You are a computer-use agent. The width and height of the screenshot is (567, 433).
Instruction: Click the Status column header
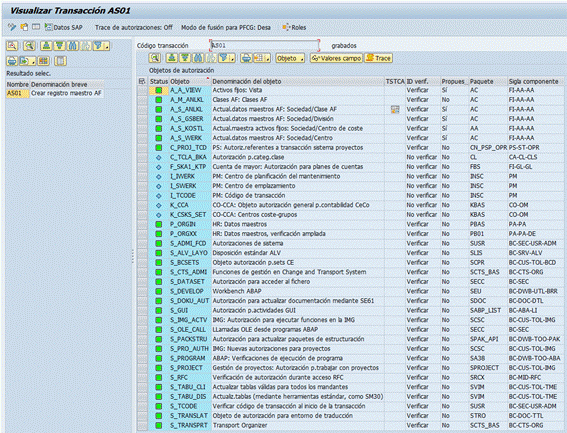point(159,81)
